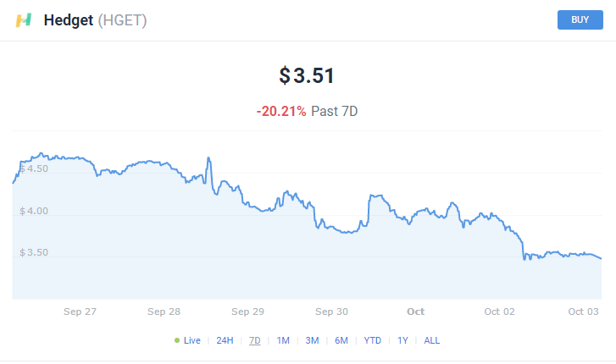Click the $4.00 price axis label
The height and width of the screenshot is (364, 616).
[x=34, y=211]
